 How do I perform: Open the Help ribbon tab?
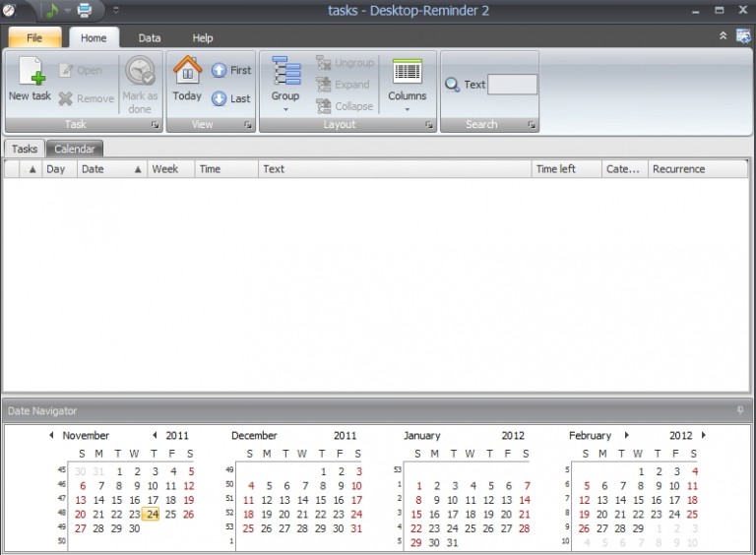(x=203, y=37)
